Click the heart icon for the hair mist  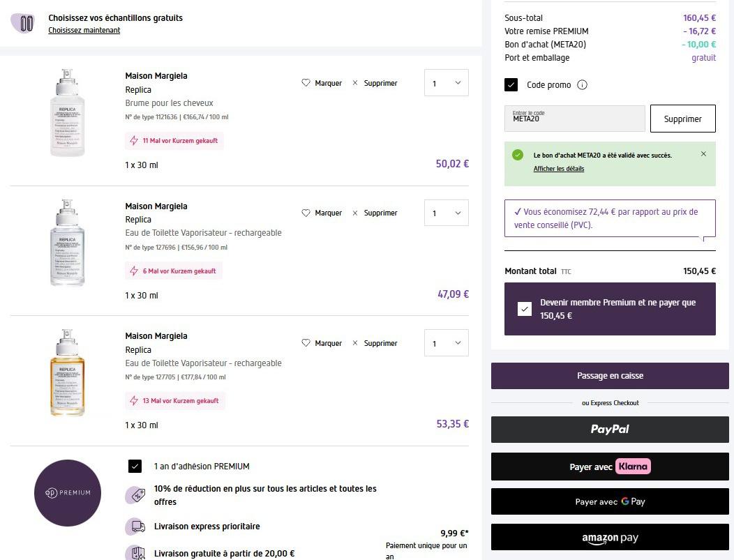[306, 83]
